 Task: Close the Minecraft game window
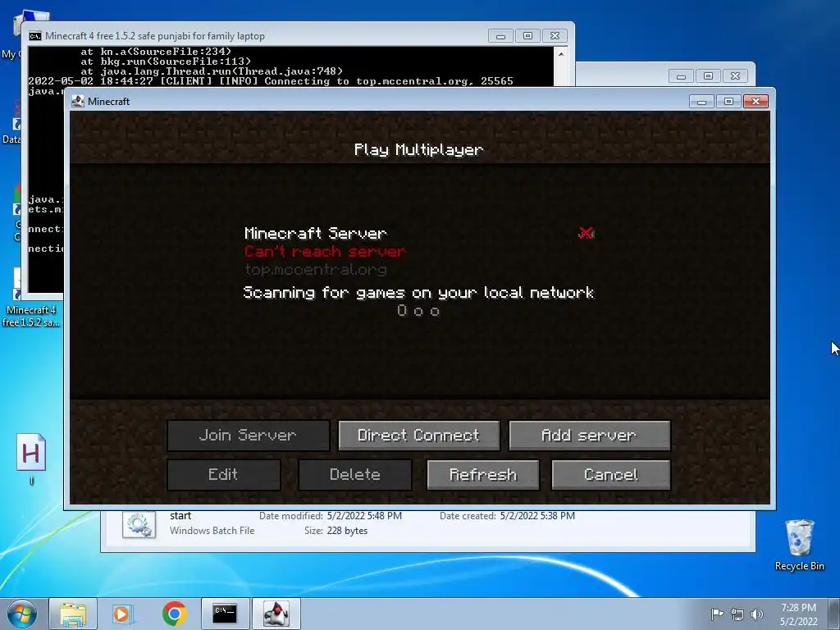coord(756,101)
